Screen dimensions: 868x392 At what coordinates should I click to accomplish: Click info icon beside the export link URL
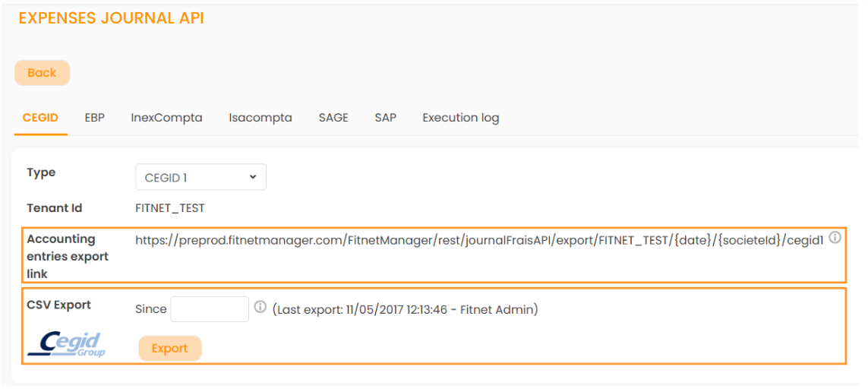(x=835, y=238)
